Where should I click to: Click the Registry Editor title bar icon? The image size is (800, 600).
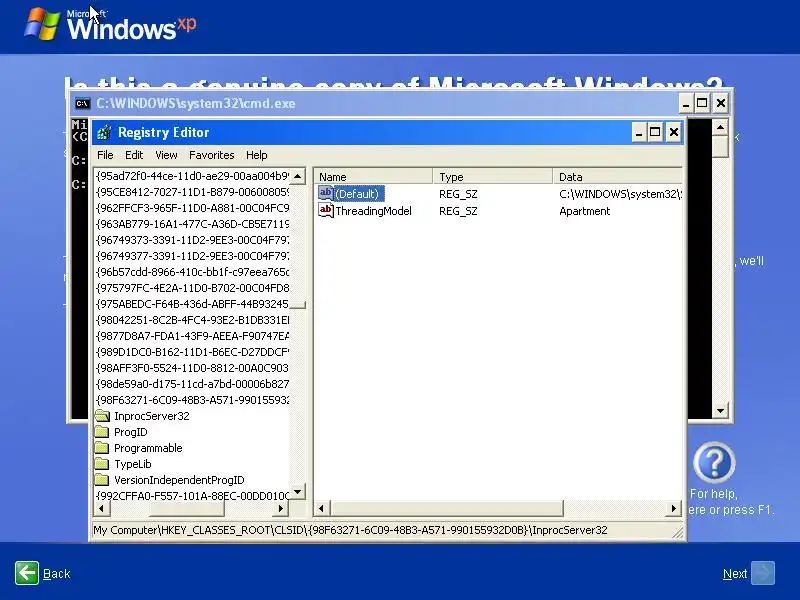point(104,132)
